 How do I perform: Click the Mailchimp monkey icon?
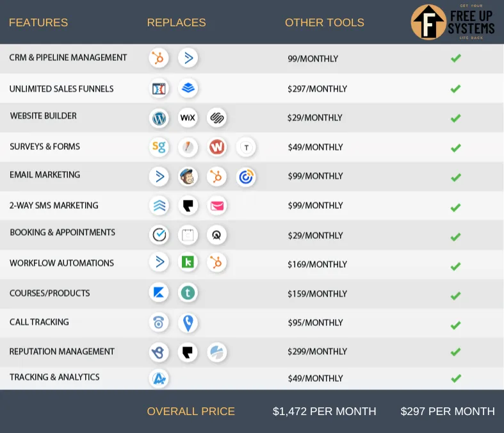coord(188,177)
